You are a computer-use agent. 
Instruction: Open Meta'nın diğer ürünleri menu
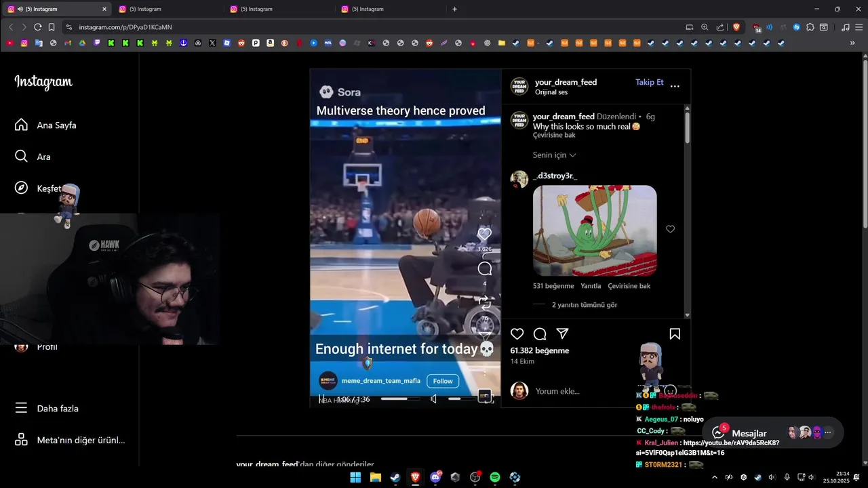pos(70,440)
